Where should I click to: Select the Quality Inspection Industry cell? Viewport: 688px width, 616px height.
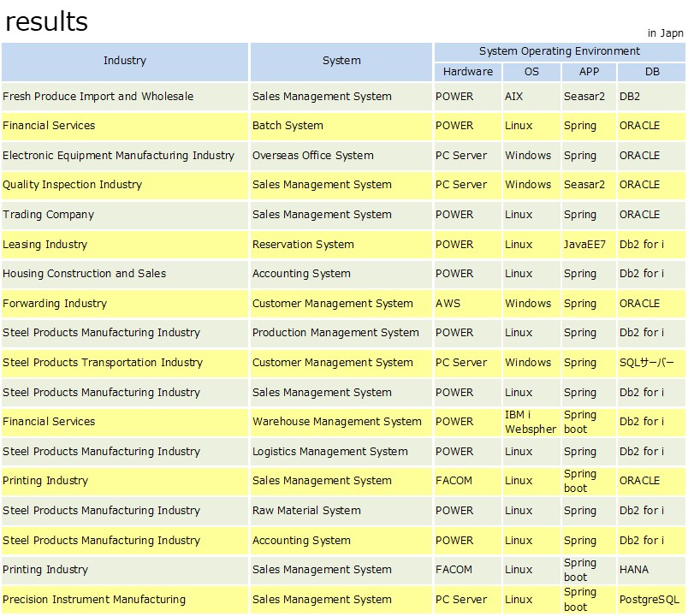coord(125,185)
